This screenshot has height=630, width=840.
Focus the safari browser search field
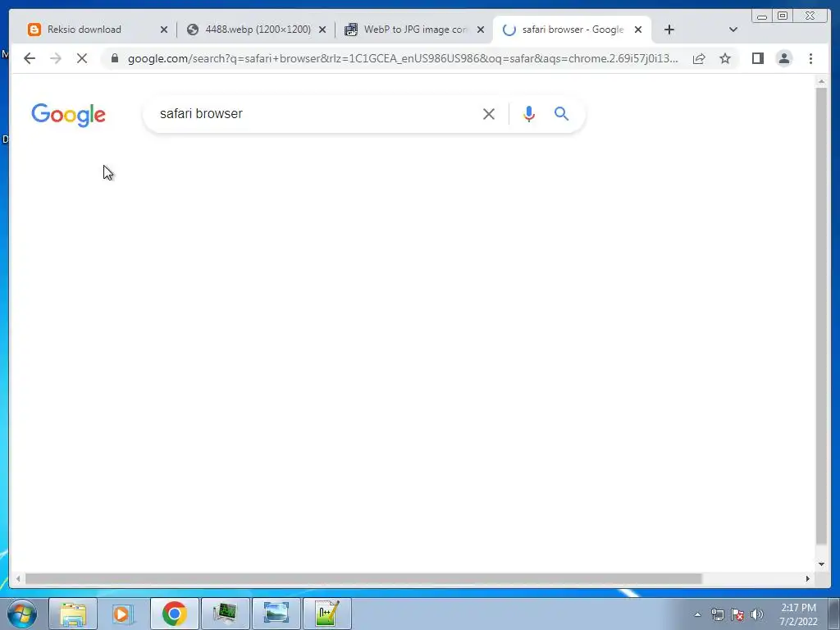316,113
